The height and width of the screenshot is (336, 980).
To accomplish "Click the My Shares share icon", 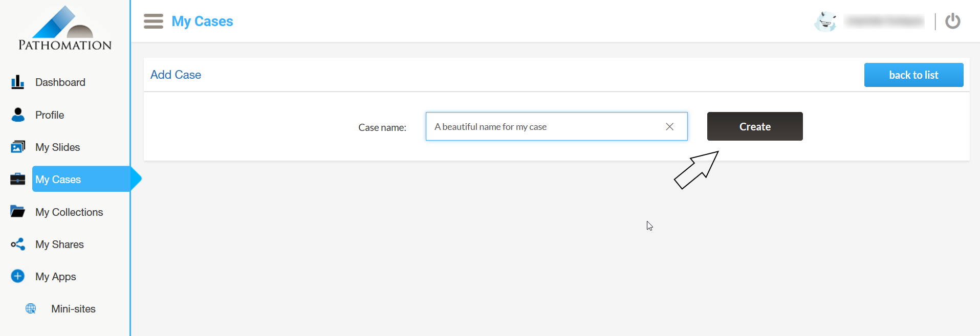I will point(18,244).
